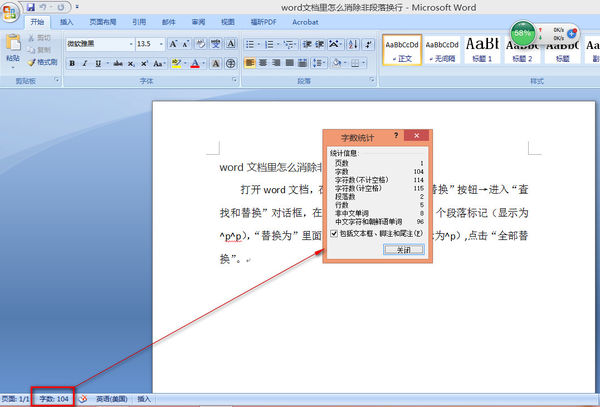Image resolution: width=600 pixels, height=407 pixels.
Task: Click 复制 copy command
Action: 39,50
